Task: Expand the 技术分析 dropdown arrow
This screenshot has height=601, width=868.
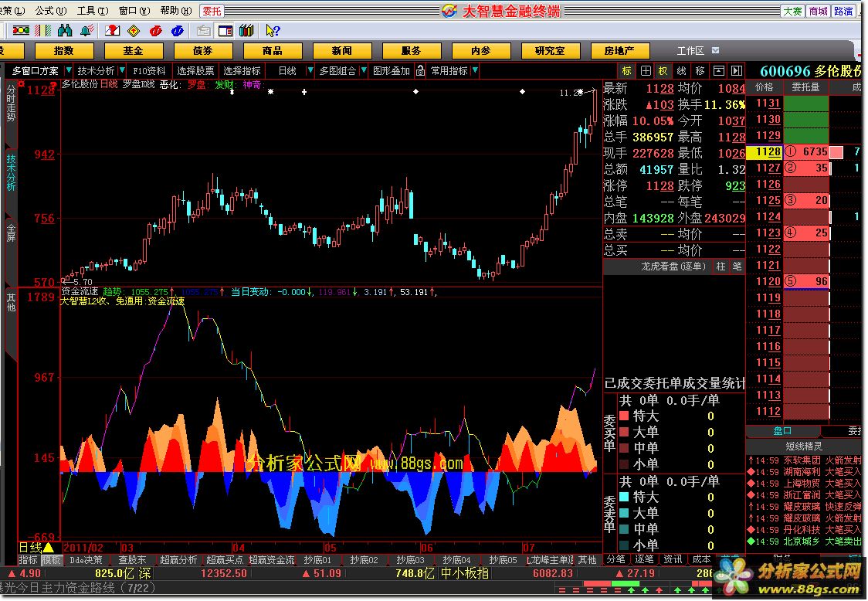Action: coord(120,70)
